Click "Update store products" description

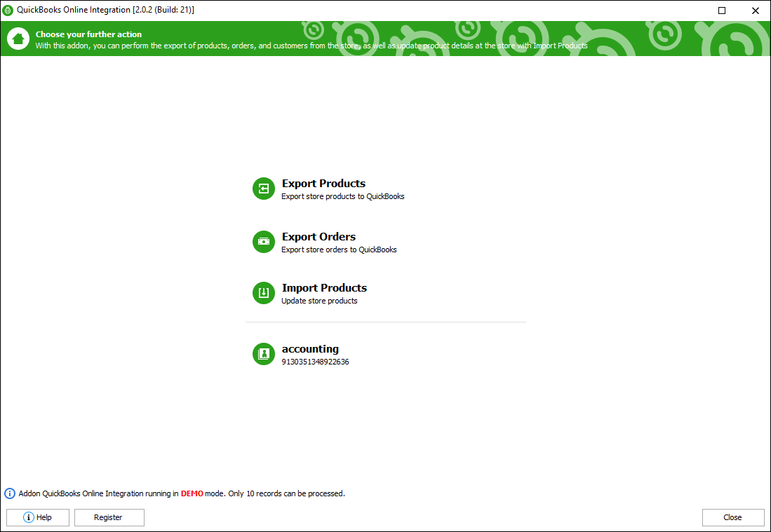319,301
